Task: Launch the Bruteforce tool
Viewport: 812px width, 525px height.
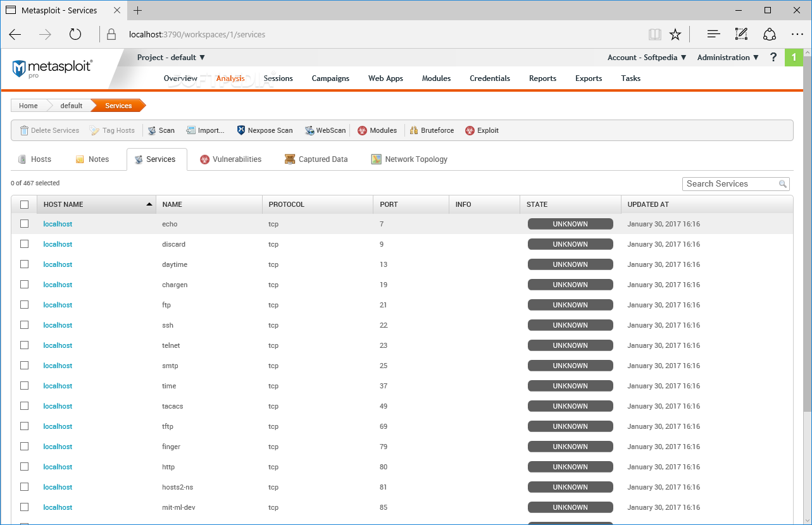Action: click(x=432, y=130)
